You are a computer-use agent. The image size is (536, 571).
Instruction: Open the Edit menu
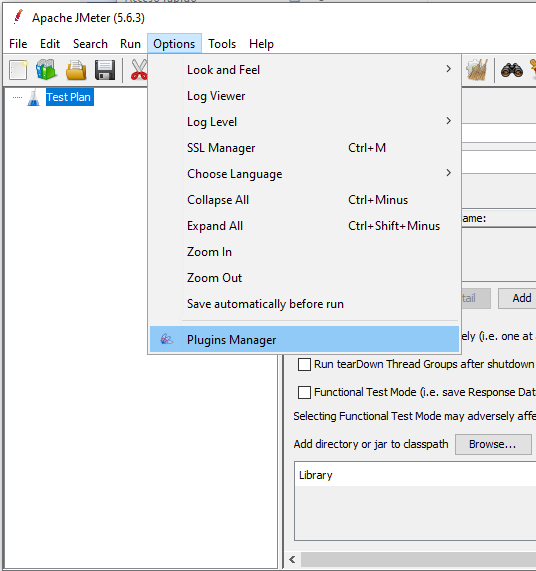(50, 44)
